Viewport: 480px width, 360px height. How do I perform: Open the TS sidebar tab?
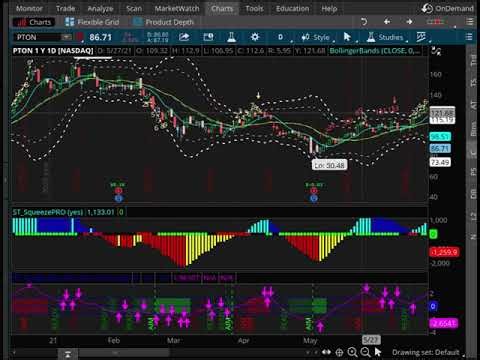click(x=473, y=83)
